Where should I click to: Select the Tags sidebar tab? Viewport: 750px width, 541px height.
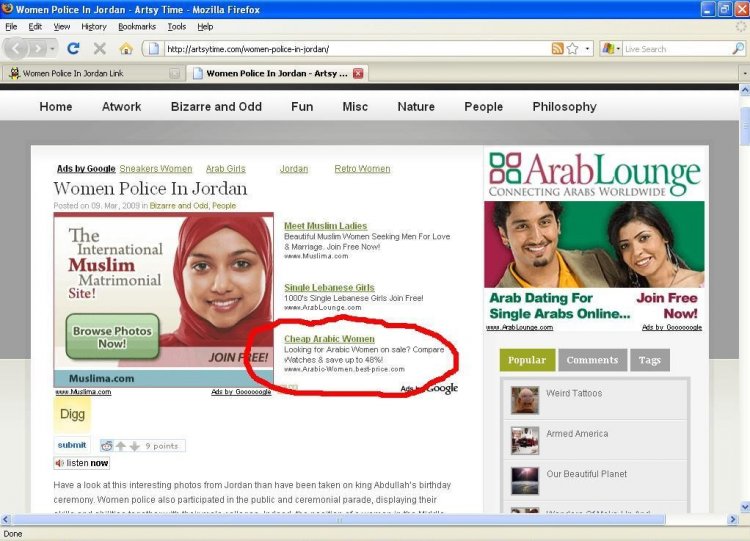pos(650,360)
